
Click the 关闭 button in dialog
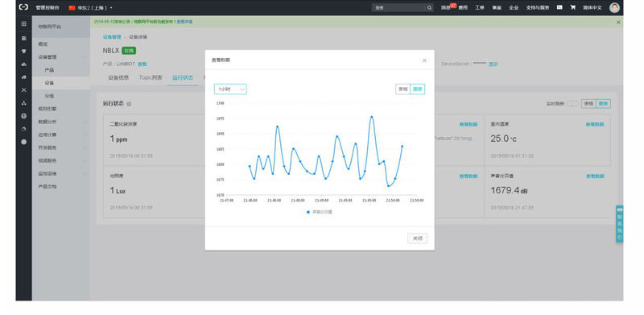pyautogui.click(x=417, y=238)
